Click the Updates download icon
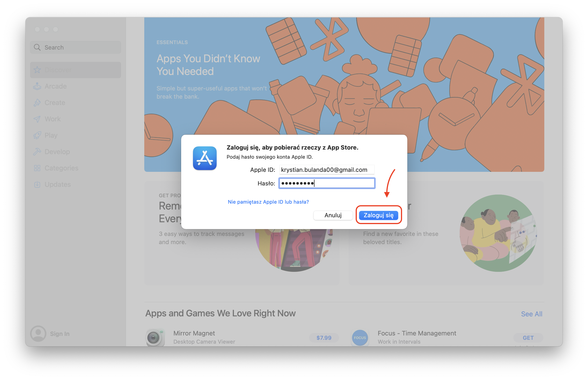 (37, 184)
